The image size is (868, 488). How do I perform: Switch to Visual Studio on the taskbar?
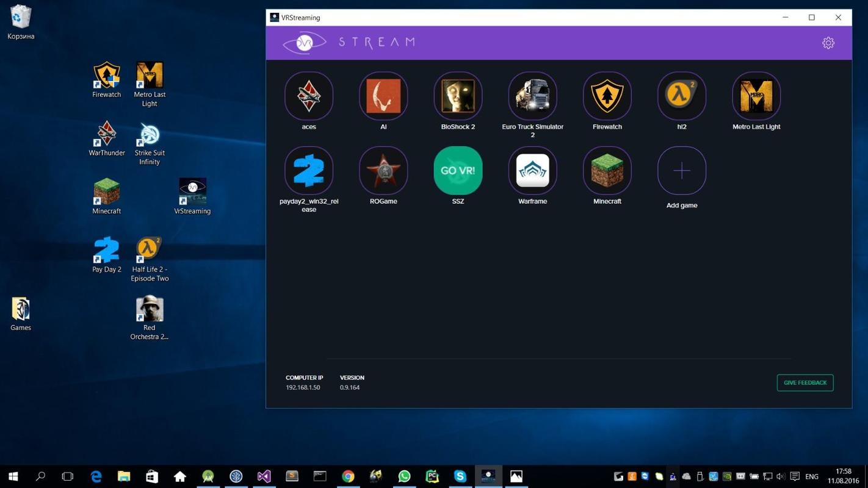click(264, 476)
